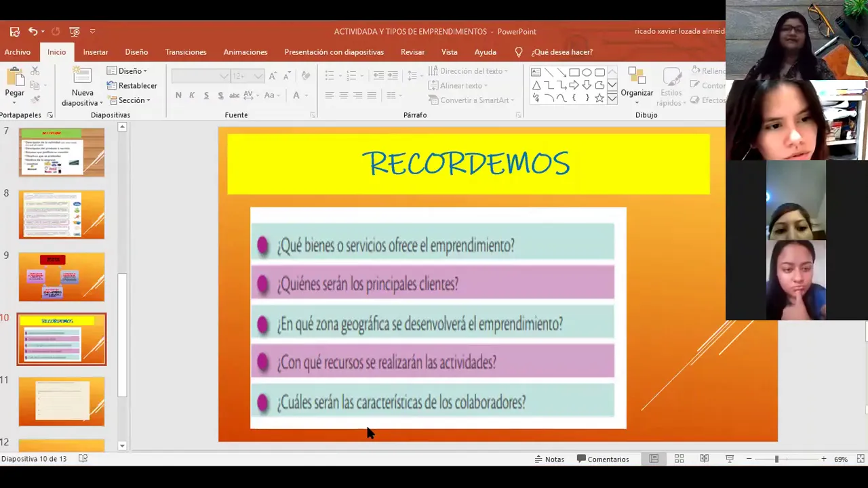
Task: Pick the oval shape in gallery
Action: (587, 73)
